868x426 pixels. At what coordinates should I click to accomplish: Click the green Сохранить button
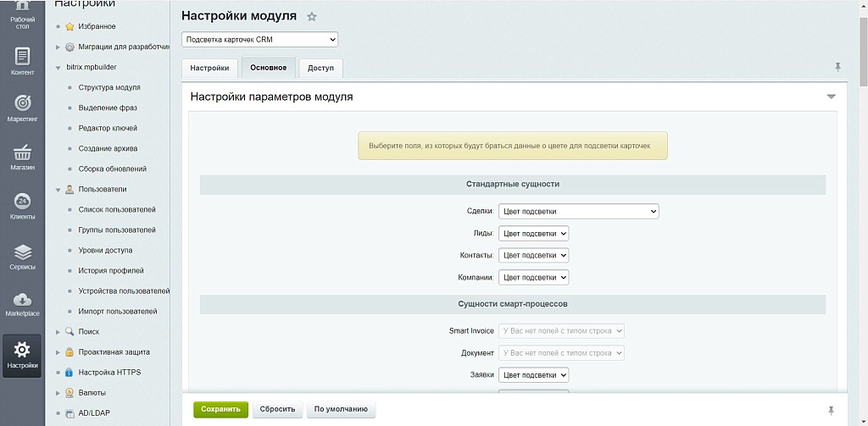221,409
